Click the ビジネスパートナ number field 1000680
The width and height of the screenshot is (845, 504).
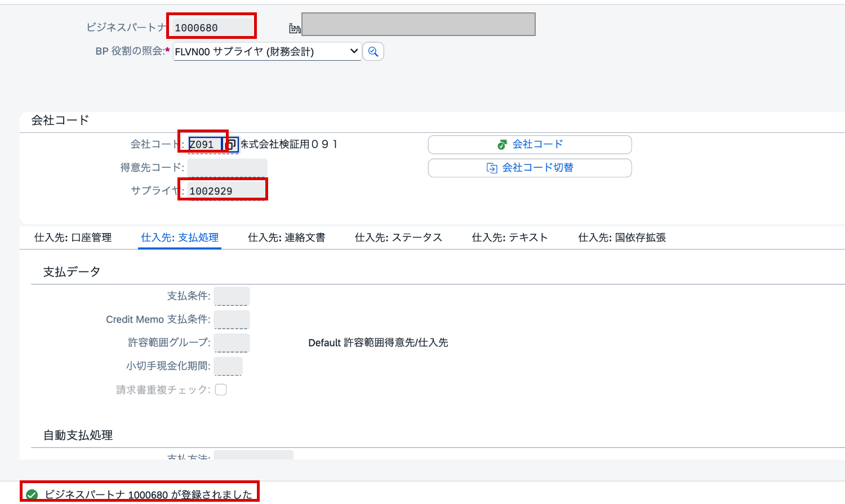point(213,28)
